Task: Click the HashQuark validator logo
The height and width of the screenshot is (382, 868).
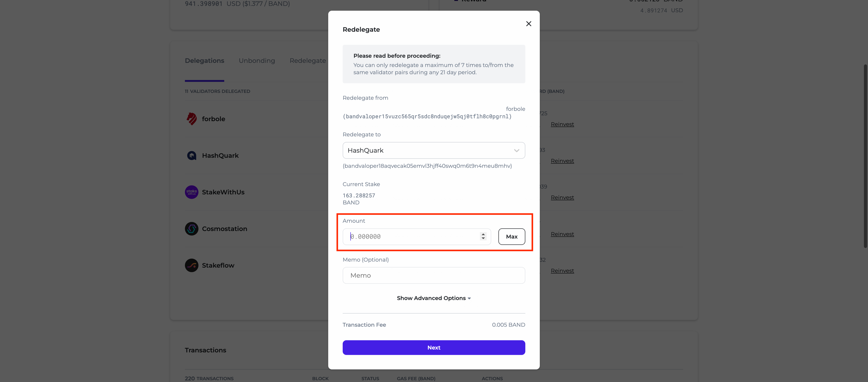Action: point(191,156)
